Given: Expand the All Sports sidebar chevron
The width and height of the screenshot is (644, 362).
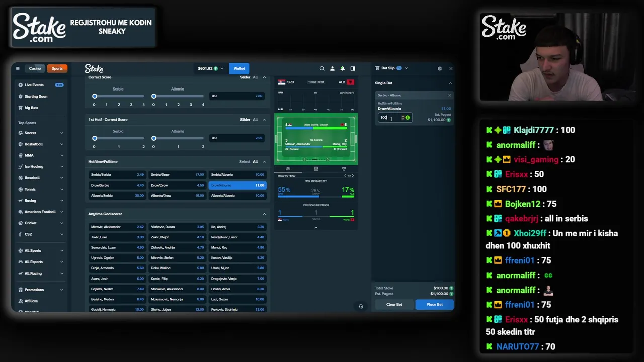Looking at the screenshot, I should tap(62, 251).
